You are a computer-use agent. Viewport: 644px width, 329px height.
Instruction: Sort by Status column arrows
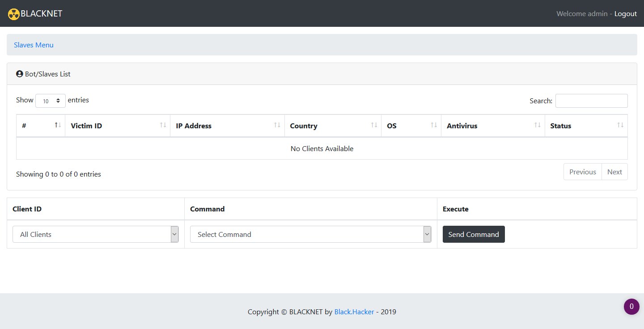[620, 125]
